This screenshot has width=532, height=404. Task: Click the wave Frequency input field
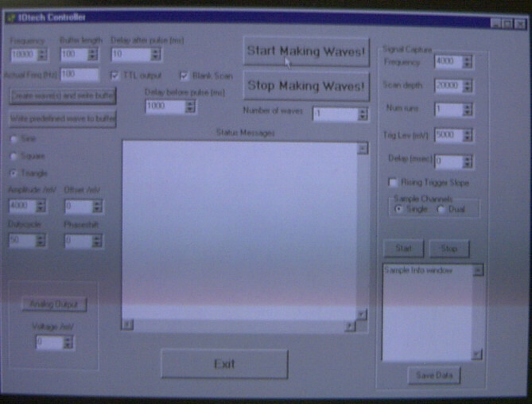tap(24, 55)
